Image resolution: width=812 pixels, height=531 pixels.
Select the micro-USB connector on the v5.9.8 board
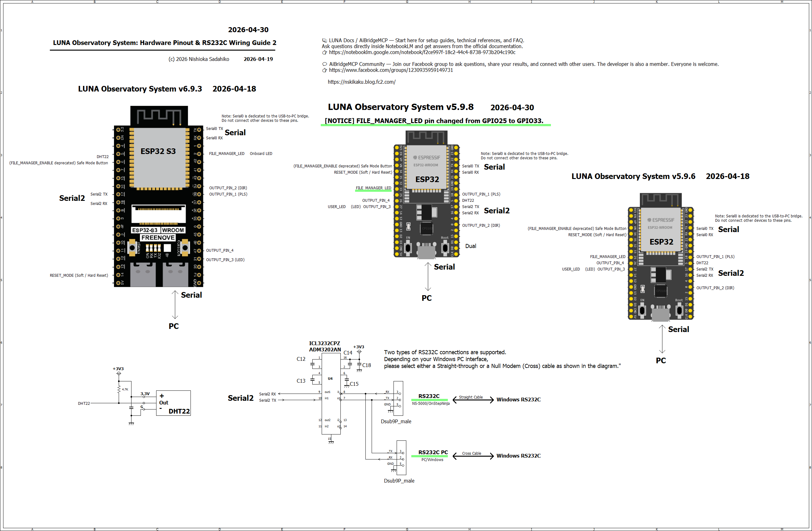click(x=427, y=251)
